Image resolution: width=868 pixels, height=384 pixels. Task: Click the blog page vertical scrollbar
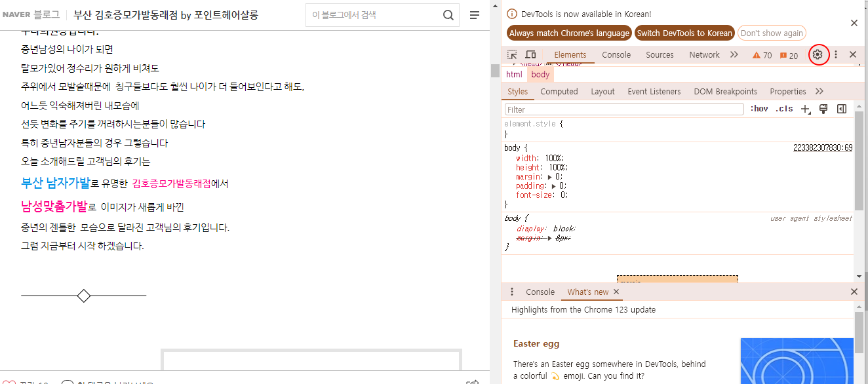click(x=495, y=71)
